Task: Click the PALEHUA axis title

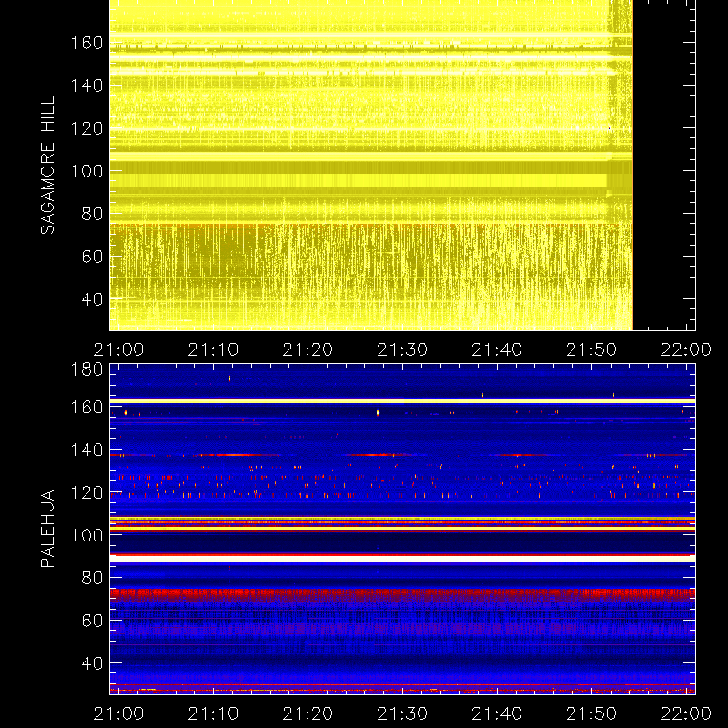Action: pos(48,529)
